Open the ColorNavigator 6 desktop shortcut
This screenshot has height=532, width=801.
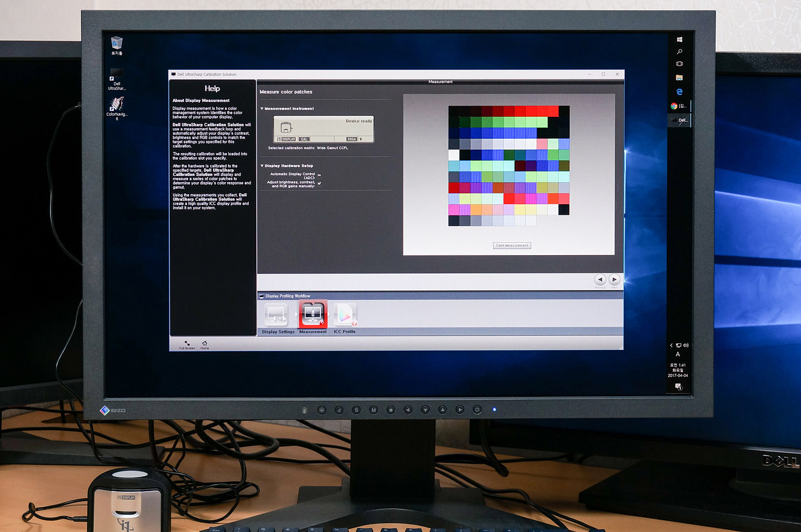(117, 109)
